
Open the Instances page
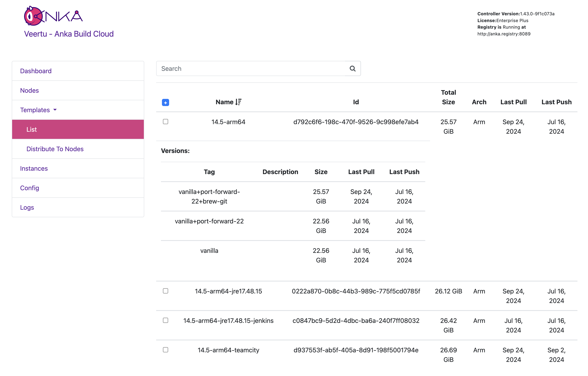click(34, 169)
